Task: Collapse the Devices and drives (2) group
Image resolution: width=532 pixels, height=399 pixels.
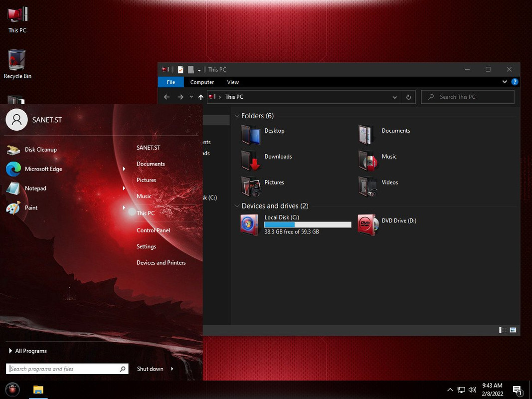Action: 237,206
